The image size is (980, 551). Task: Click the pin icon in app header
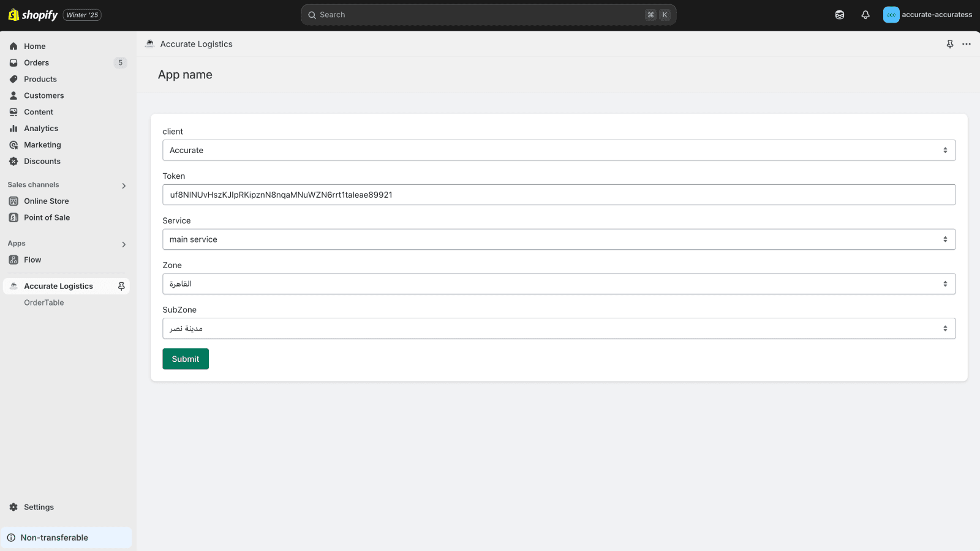949,44
